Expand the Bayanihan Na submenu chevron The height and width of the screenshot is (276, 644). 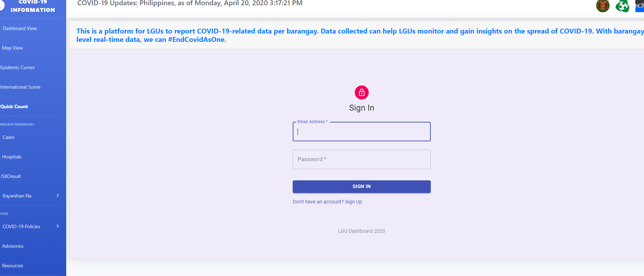click(58, 195)
